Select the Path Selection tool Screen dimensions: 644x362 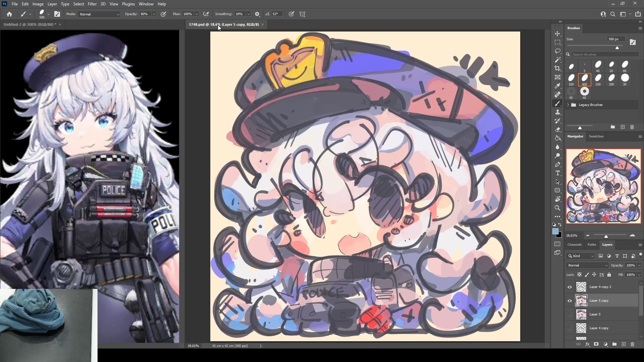point(557,182)
